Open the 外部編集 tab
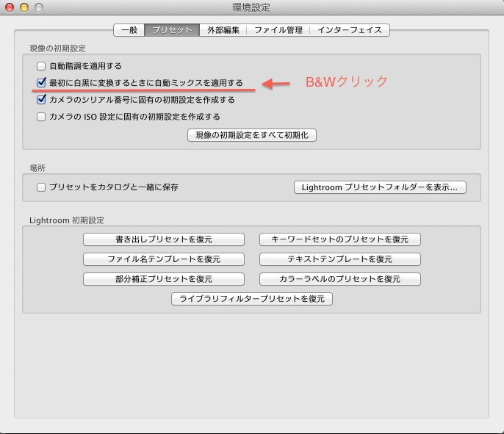Screen dimensions: 504x434 223,30
